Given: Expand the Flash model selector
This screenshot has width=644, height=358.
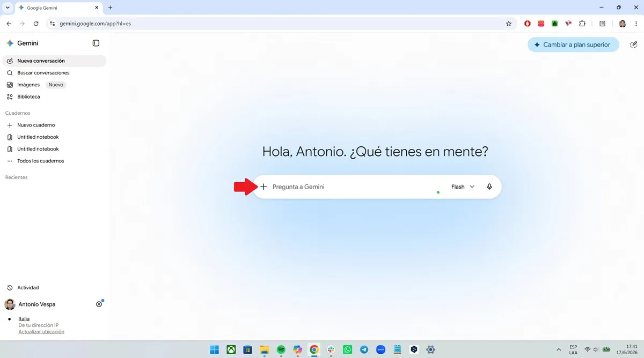Looking at the screenshot, I should coord(463,187).
